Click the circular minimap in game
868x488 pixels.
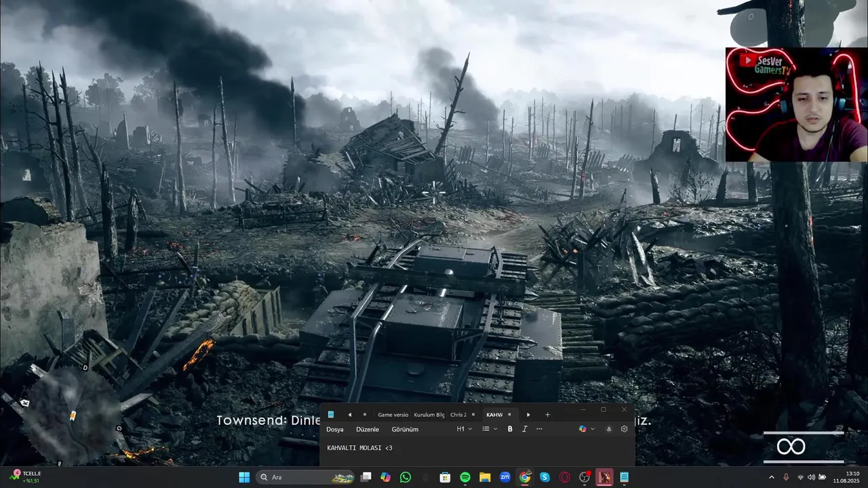(72, 415)
